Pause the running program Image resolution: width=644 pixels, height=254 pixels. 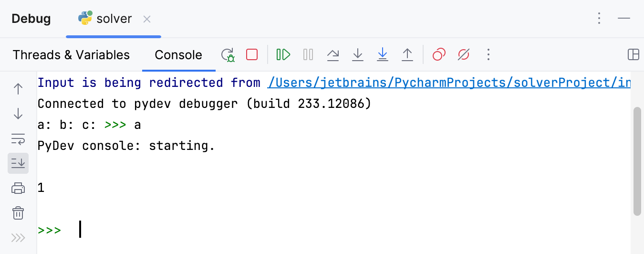click(308, 55)
